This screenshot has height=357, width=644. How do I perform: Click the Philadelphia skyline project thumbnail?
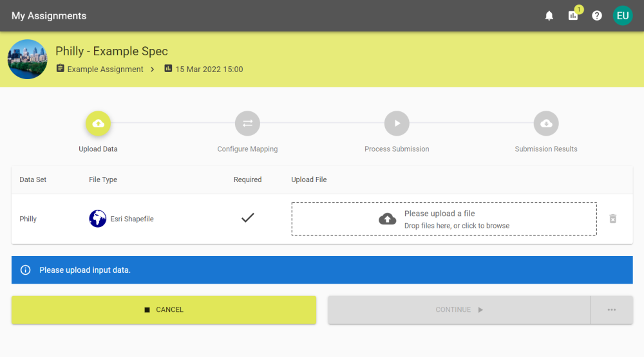click(28, 59)
